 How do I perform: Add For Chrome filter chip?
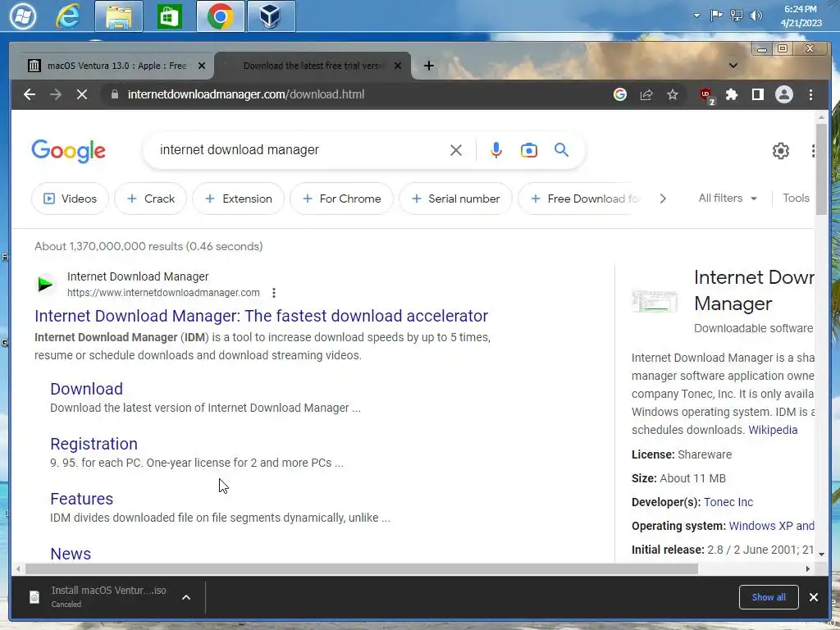pos(342,199)
